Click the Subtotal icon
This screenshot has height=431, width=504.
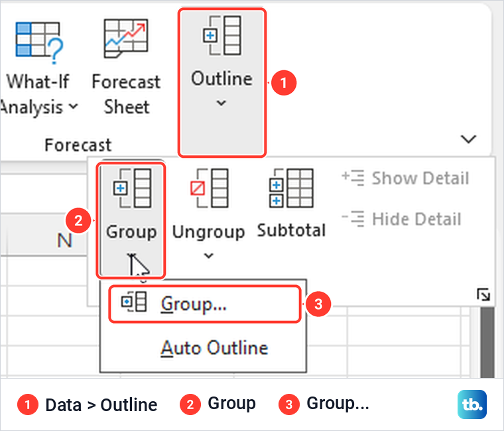pyautogui.click(x=291, y=188)
